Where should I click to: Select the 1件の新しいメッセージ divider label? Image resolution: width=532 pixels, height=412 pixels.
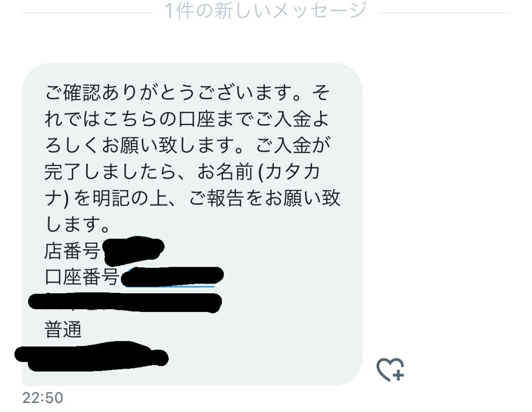[265, 11]
